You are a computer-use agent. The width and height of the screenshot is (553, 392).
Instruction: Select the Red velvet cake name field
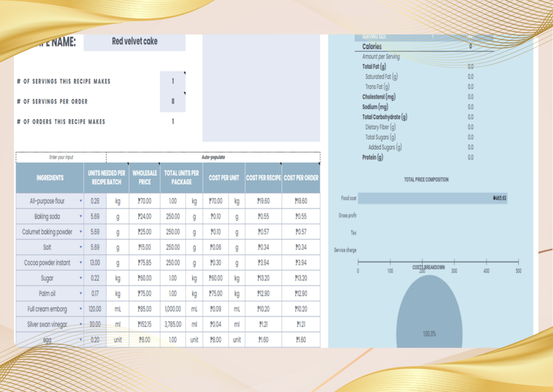tap(134, 42)
